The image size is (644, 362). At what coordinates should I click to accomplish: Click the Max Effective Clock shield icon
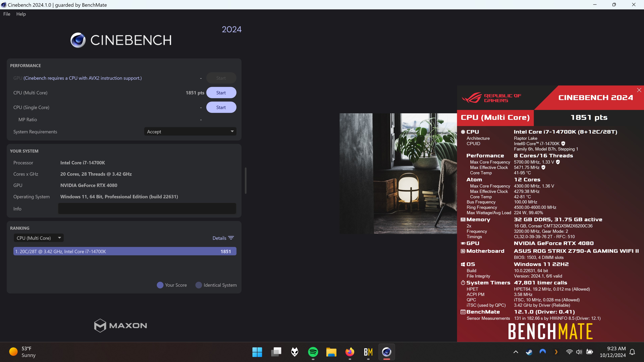point(544,167)
